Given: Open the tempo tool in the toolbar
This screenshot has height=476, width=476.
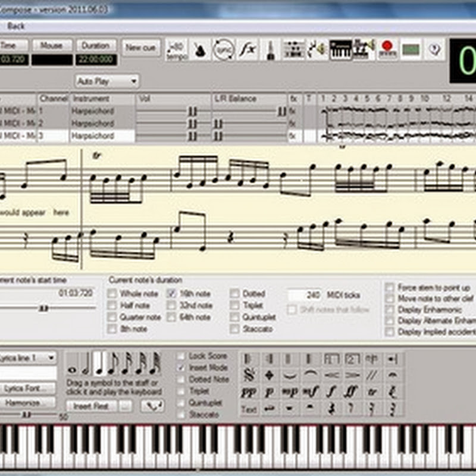Looking at the screenshot, I should [x=176, y=50].
